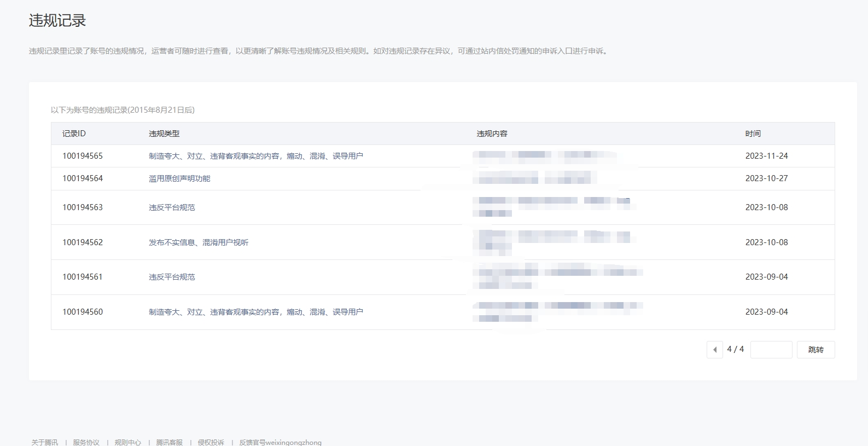
Task: Open blurred violation content for record 100194565
Action: [544, 156]
